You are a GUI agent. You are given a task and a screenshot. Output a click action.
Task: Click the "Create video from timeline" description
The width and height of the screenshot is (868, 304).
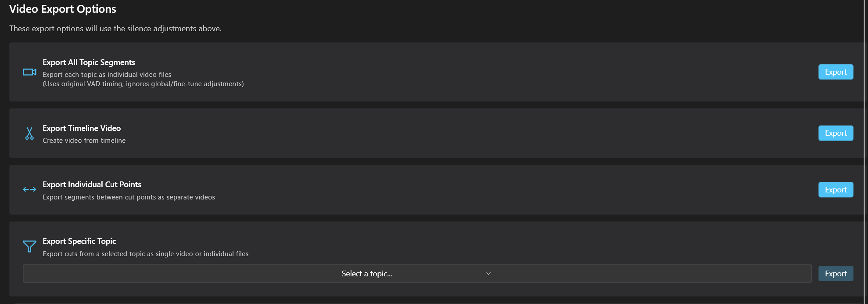click(84, 141)
